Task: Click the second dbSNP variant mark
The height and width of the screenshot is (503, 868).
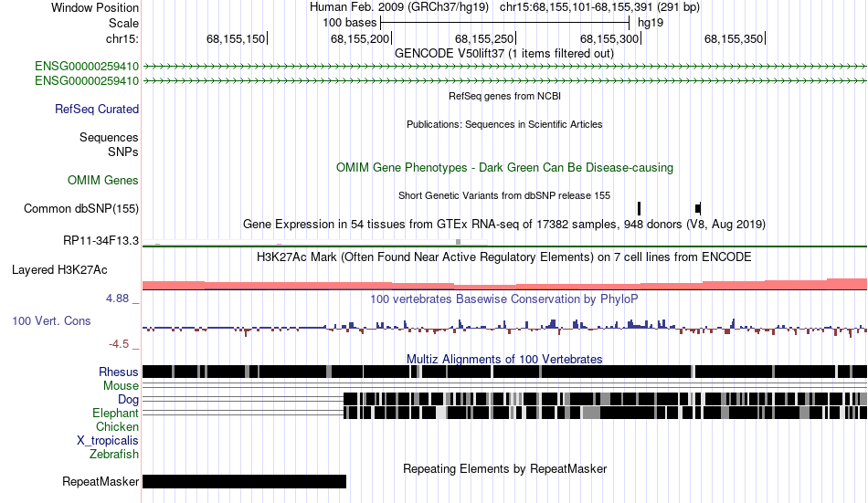Action: 698,209
